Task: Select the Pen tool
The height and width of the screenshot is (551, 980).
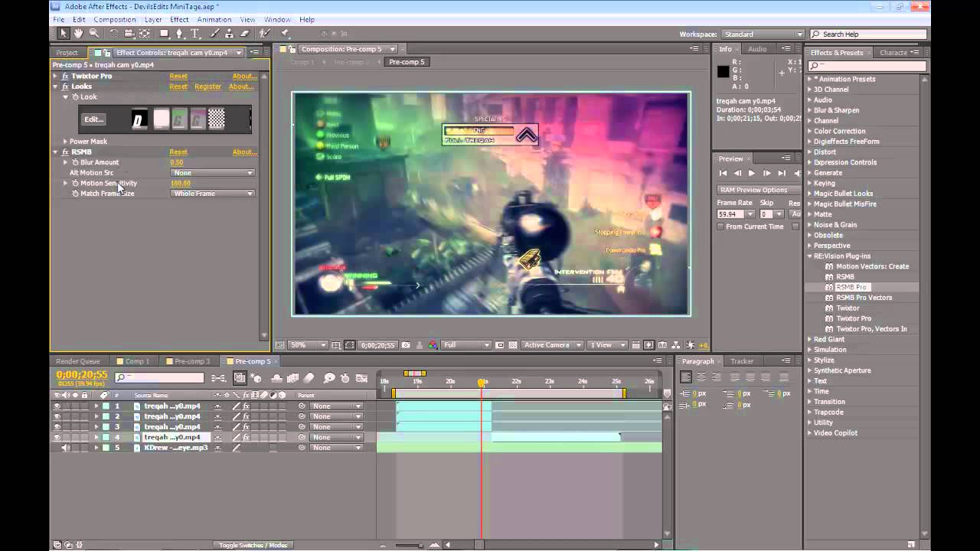Action: point(179,34)
